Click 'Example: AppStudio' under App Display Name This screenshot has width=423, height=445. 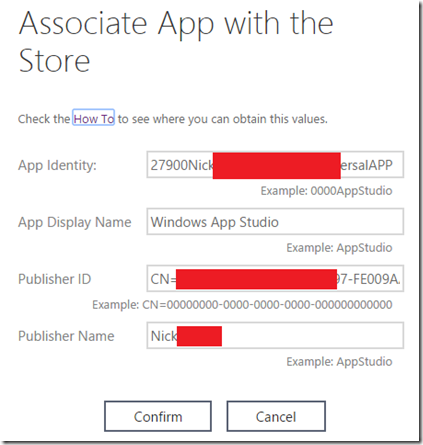pyautogui.click(x=339, y=248)
